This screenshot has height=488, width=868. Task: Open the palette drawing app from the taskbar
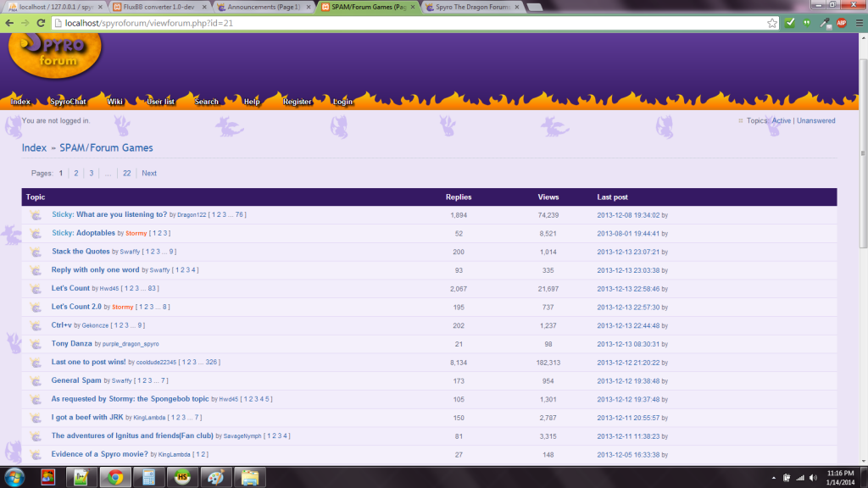pos(216,476)
